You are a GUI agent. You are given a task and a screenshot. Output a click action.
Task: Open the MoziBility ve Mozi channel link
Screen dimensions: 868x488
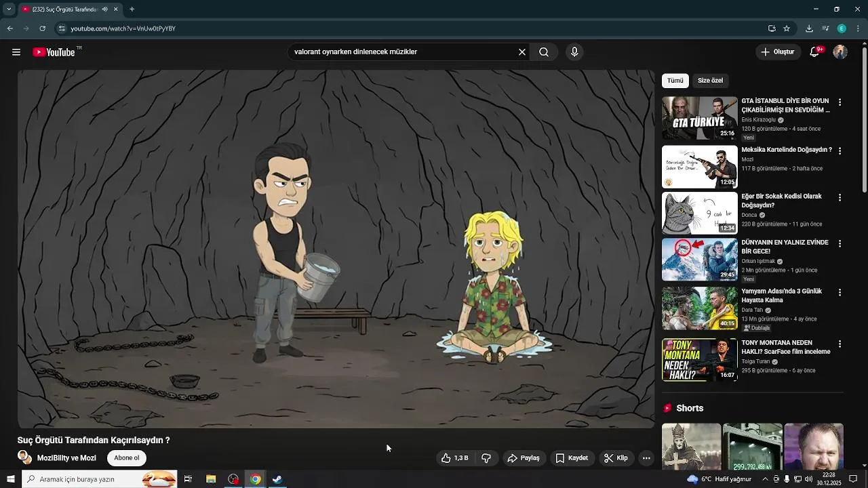click(66, 458)
